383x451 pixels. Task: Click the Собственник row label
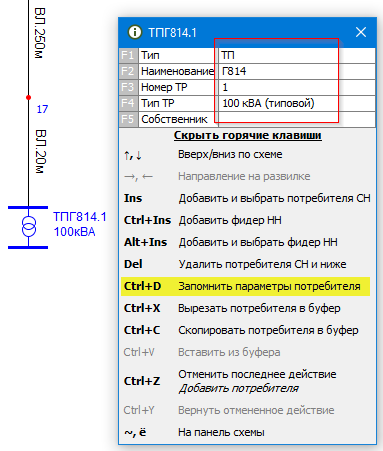(x=174, y=119)
